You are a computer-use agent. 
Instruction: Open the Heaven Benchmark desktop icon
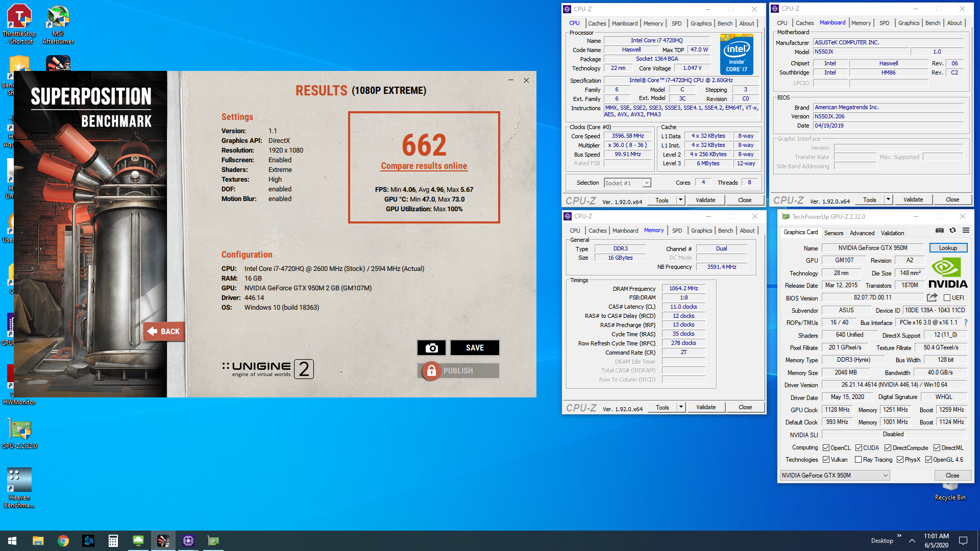pos(19,487)
